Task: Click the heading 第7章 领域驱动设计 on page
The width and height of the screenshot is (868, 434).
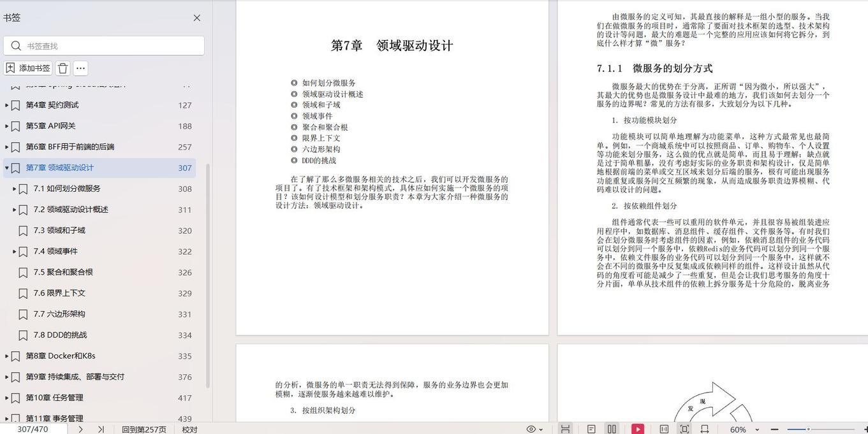Action: [x=392, y=45]
